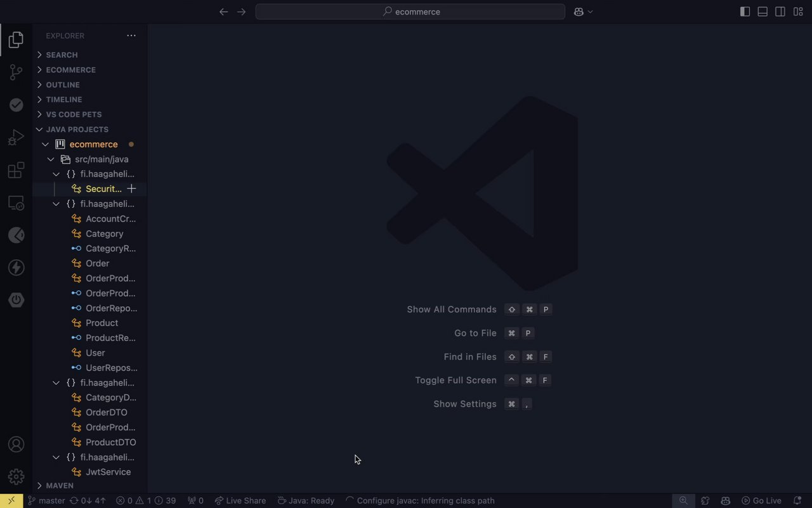This screenshot has height=508, width=812.
Task: Click the plus icon beside Securit... class
Action: coord(131,189)
